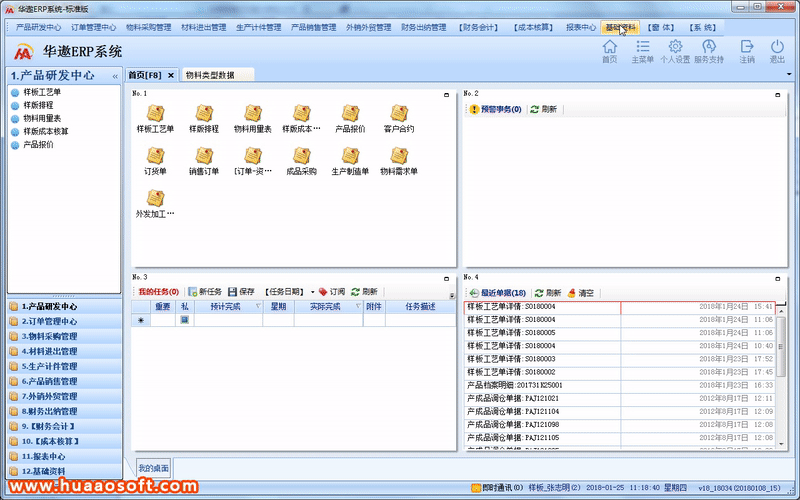Click 产品档案明细:201731N25001 recent row
This screenshot has width=800, height=500.
click(619, 385)
